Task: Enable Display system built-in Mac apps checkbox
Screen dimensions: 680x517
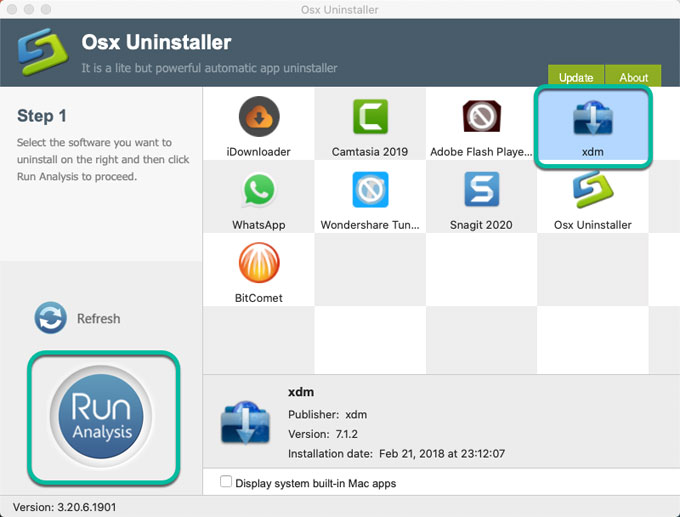Action: pos(226,481)
